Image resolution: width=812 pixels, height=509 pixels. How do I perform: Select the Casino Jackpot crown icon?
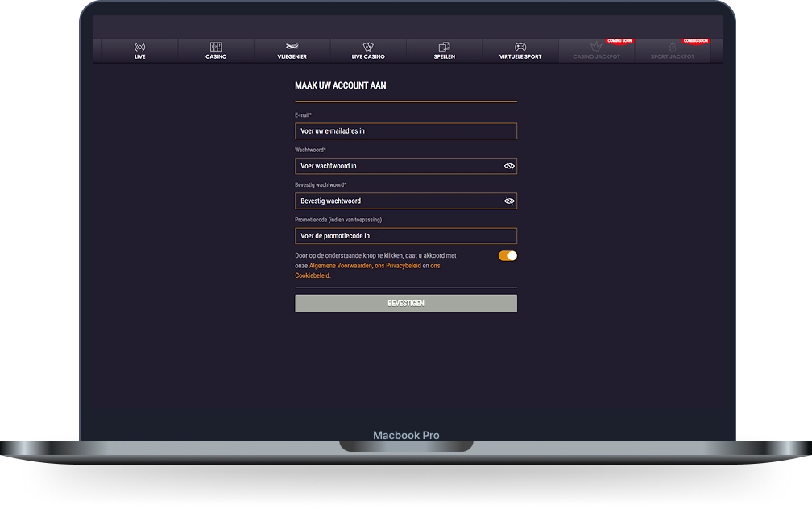(596, 47)
